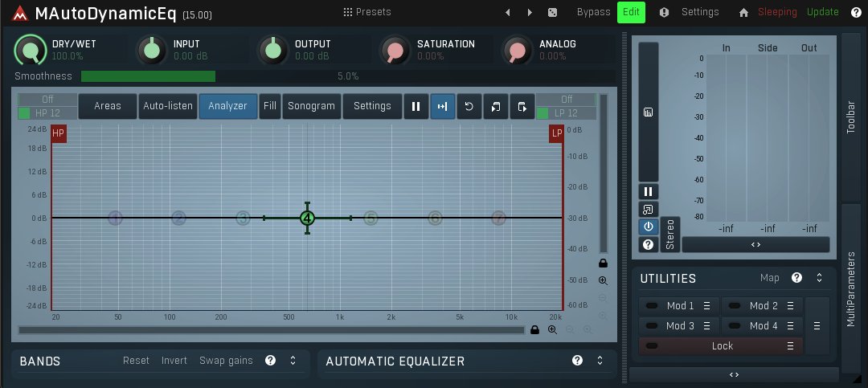Image resolution: width=868 pixels, height=388 pixels.
Task: Pause the level meters
Action: pos(649,192)
